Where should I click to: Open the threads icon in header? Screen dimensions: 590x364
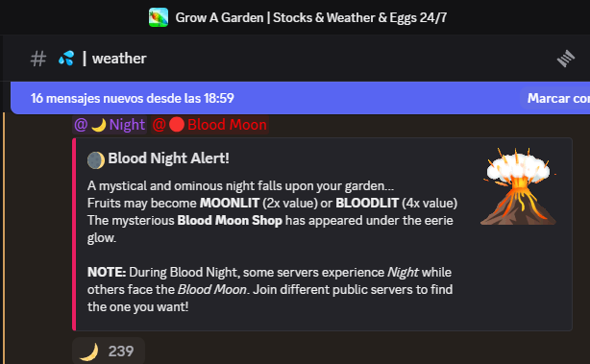(x=566, y=59)
